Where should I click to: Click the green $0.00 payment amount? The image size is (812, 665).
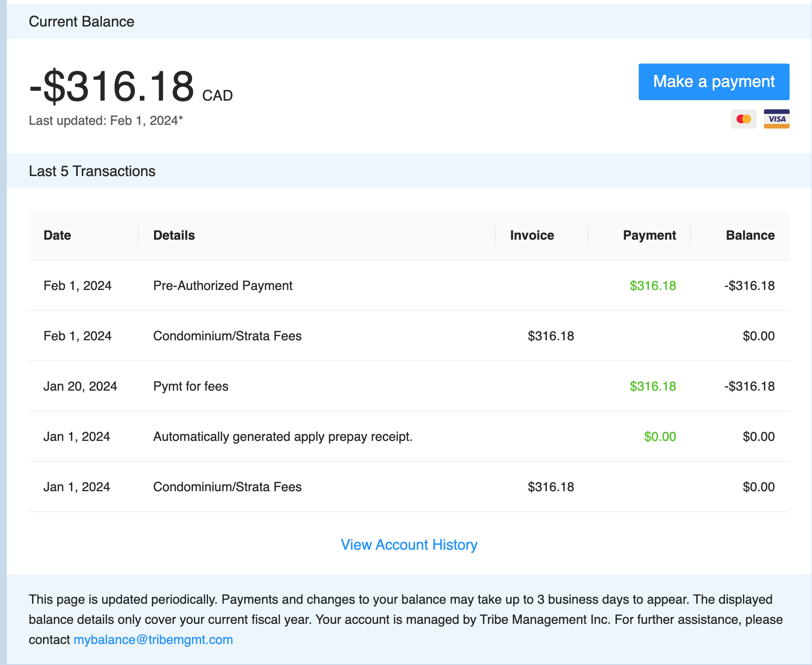point(660,436)
